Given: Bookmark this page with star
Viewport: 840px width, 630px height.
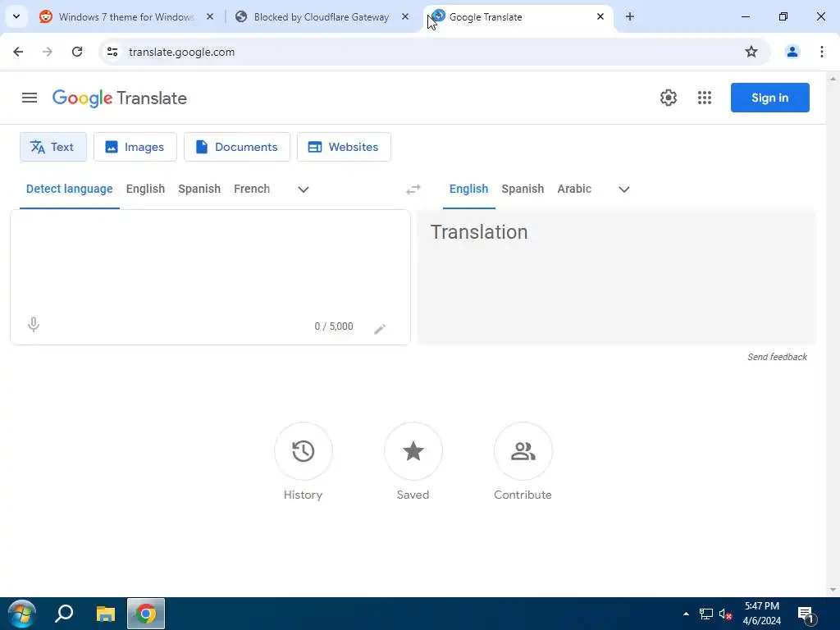Looking at the screenshot, I should [751, 52].
